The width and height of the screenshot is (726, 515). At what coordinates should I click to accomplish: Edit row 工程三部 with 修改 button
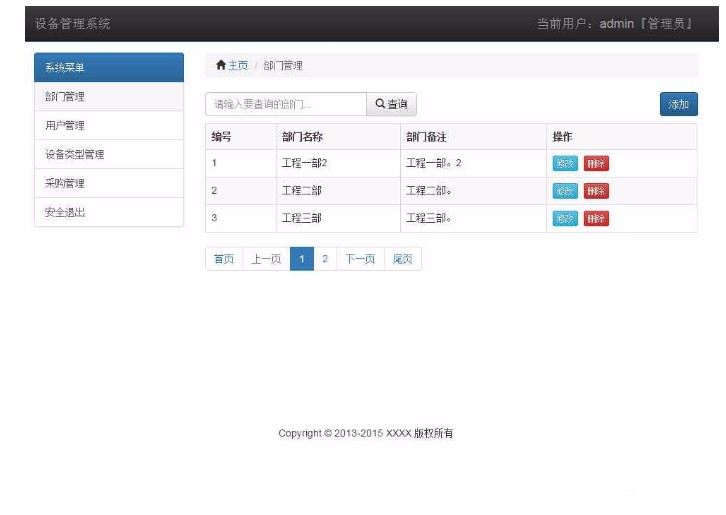pos(565,218)
